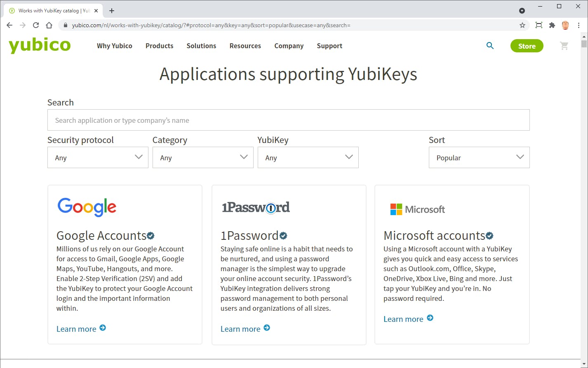Open the Chrome three-dot menu
This screenshot has width=588, height=368.
[x=579, y=25]
